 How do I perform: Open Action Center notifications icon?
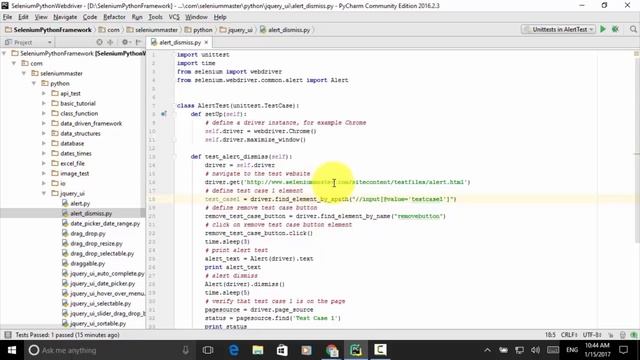(623, 350)
